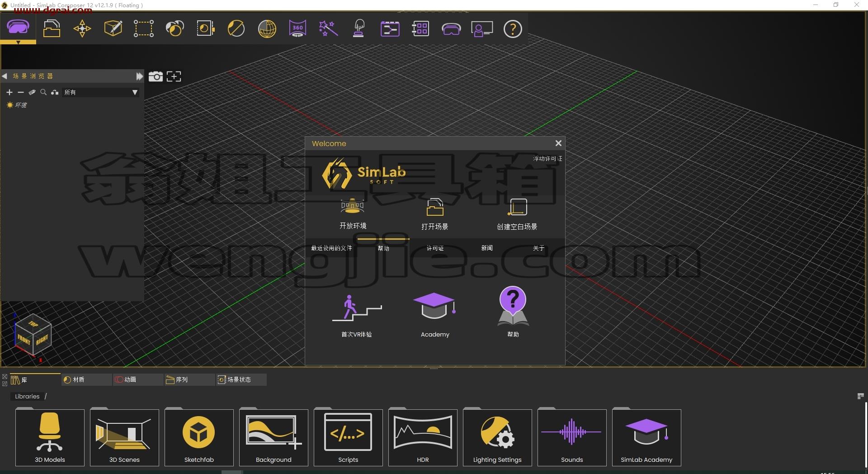Open Academy from the Welcome dialog
This screenshot has width=868, height=474.
pyautogui.click(x=435, y=315)
